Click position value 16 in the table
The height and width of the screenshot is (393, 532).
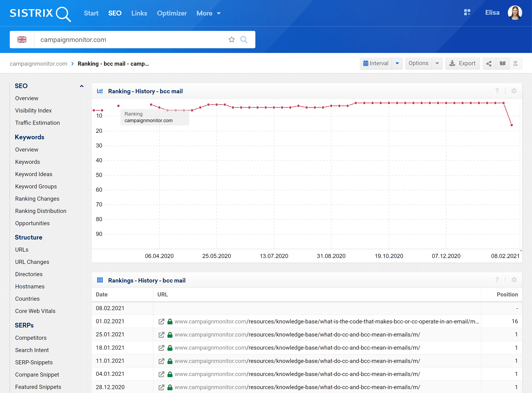(x=515, y=321)
